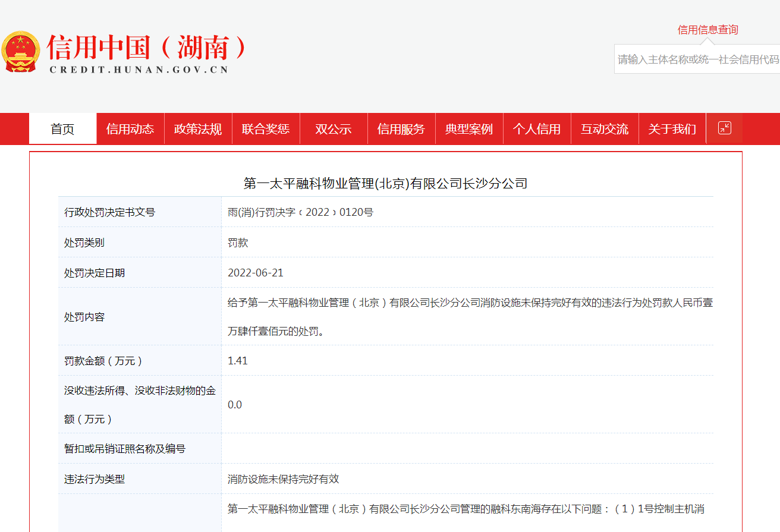The height and width of the screenshot is (532, 780).
Task: Navigate to 信用服务
Action: (401, 129)
